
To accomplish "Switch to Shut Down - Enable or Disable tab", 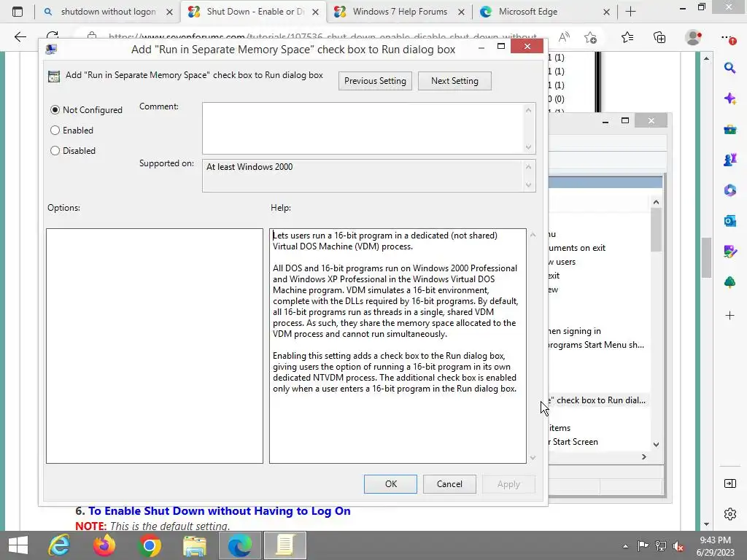I will 255,12.
